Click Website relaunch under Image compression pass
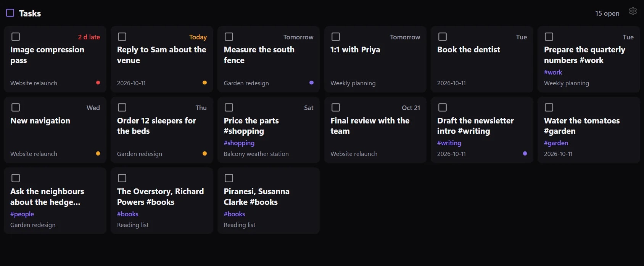The width and height of the screenshot is (644, 266). point(34,83)
